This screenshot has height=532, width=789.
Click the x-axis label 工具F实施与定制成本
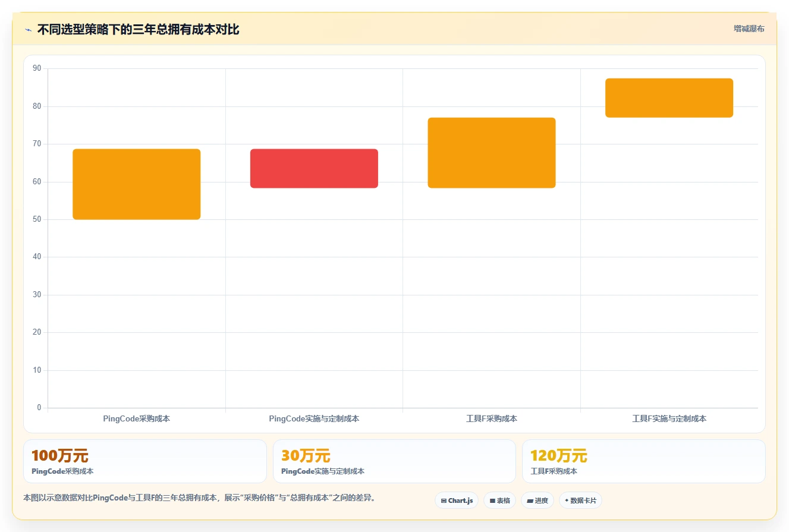pos(669,418)
